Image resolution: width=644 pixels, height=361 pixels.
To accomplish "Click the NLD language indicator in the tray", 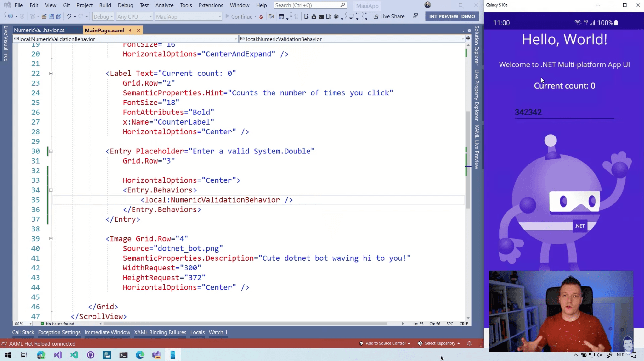I will coord(620,355).
